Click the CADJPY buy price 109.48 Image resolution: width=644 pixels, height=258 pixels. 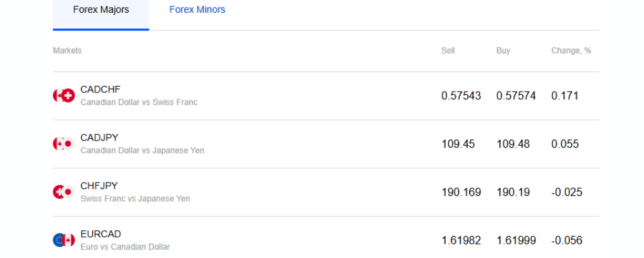click(513, 144)
